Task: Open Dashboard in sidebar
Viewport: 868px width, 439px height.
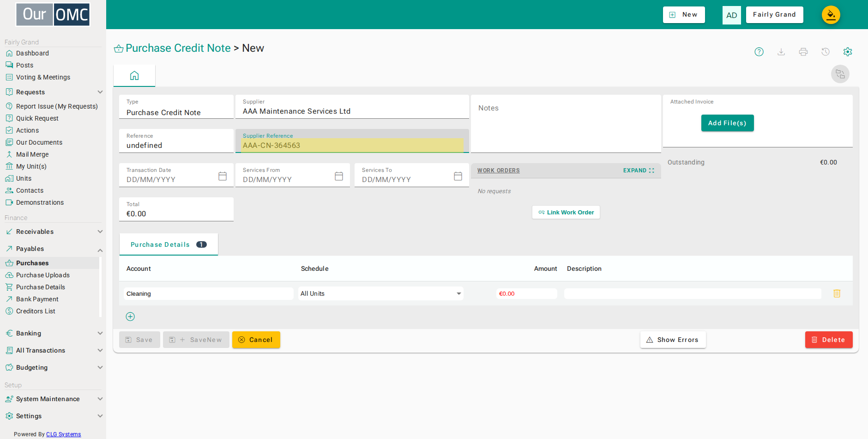Action: 32,53
